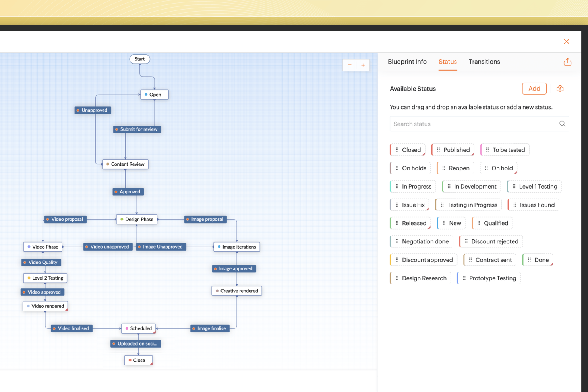Click drag handle on Reopen status
This screenshot has height=392, width=588.
(x=444, y=168)
